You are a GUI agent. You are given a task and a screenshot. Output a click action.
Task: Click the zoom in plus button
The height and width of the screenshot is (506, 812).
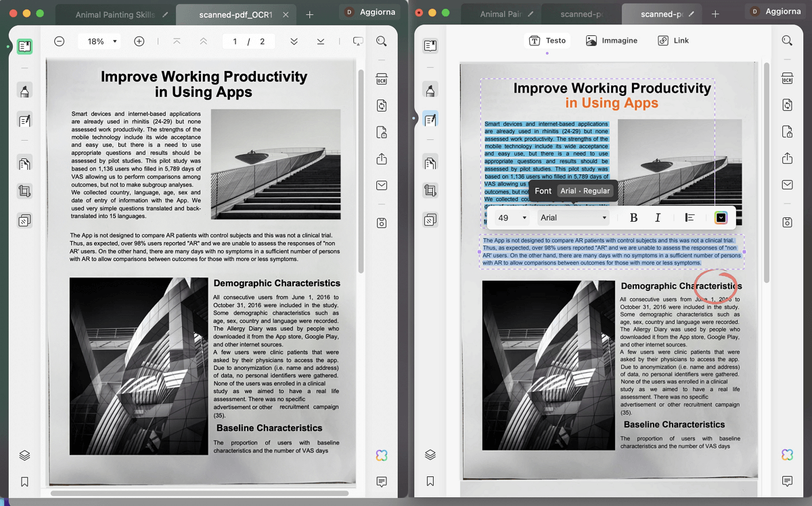pos(139,41)
